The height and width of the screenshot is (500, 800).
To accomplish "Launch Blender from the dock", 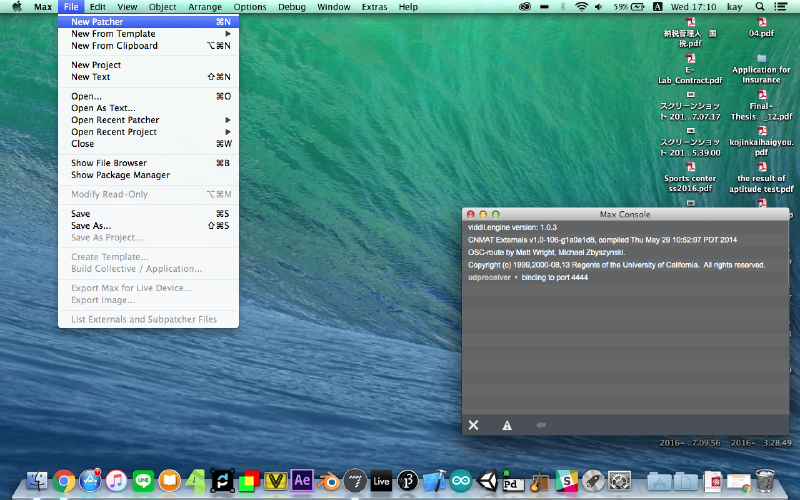I will [x=328, y=481].
